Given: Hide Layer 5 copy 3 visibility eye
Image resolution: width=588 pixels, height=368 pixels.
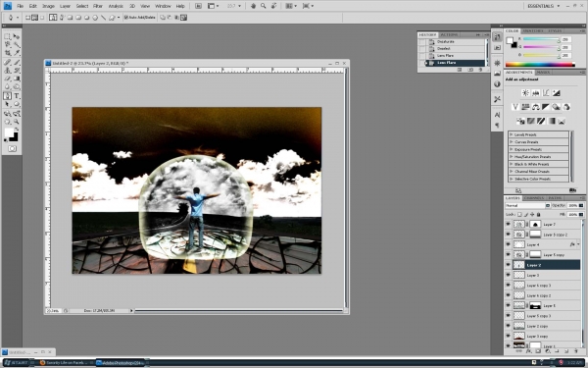Looking at the screenshot, I should coord(508,315).
